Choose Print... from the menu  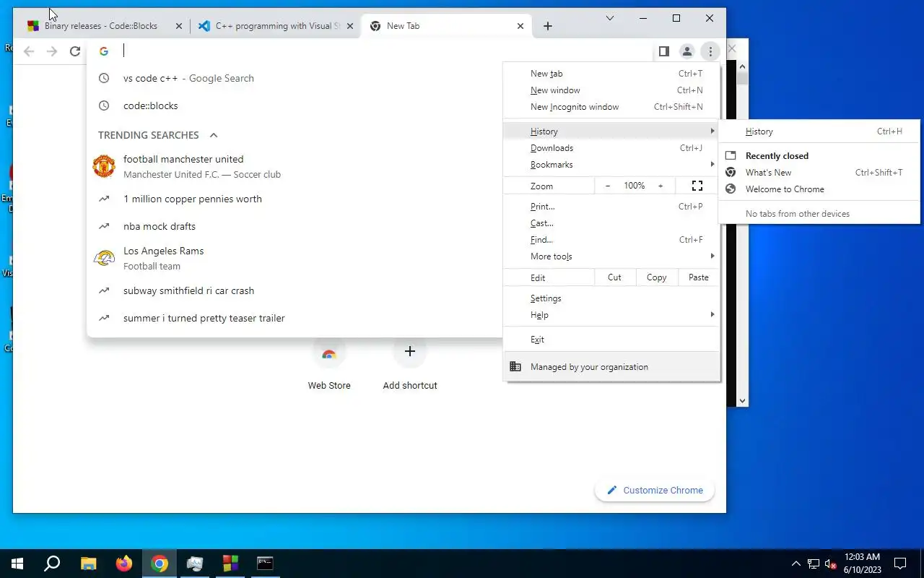tap(611, 207)
